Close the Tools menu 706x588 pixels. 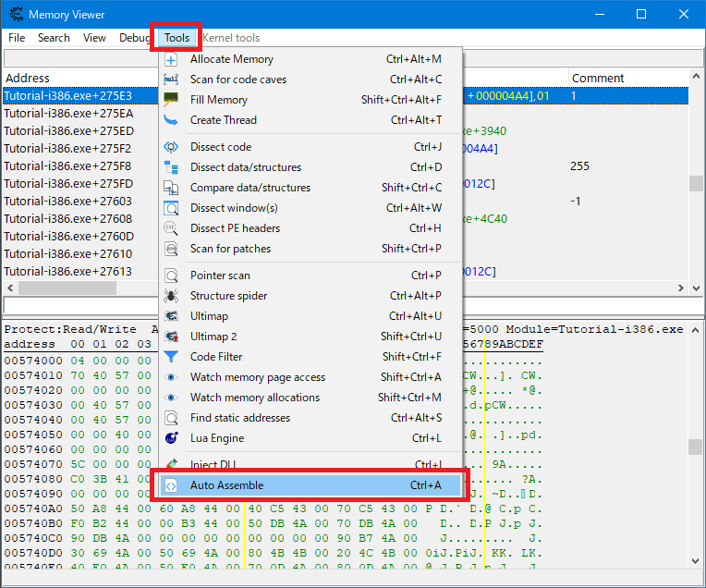pos(176,38)
